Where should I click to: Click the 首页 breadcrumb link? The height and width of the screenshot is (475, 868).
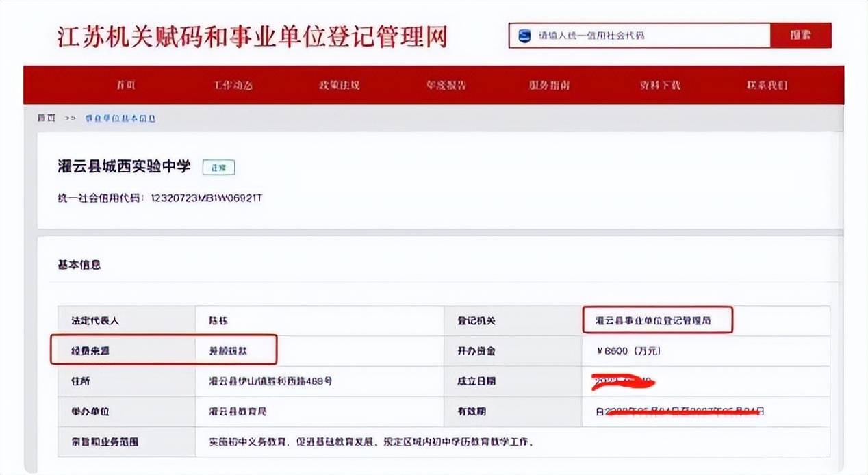click(46, 118)
